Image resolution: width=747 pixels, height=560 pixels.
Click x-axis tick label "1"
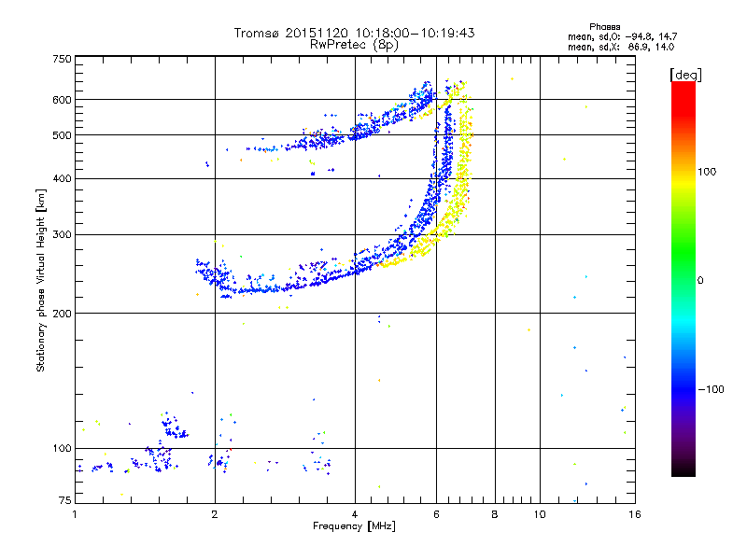click(75, 514)
